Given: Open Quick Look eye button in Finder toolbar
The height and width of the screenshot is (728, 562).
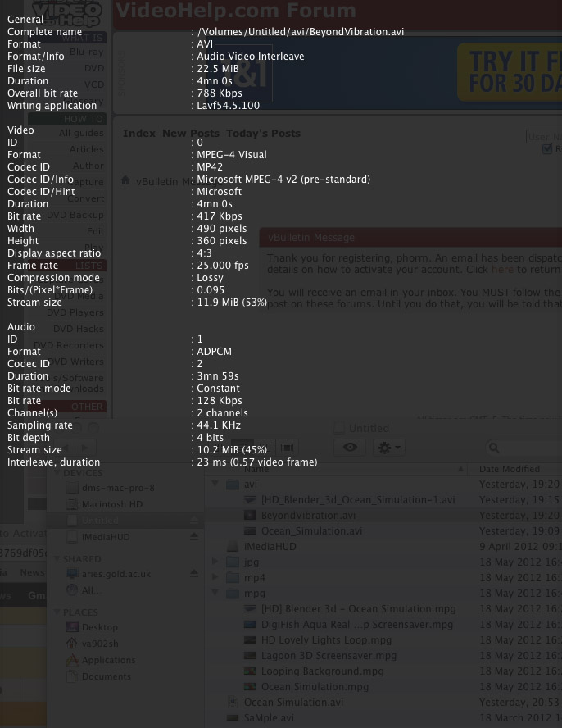Looking at the screenshot, I should pyautogui.click(x=350, y=447).
